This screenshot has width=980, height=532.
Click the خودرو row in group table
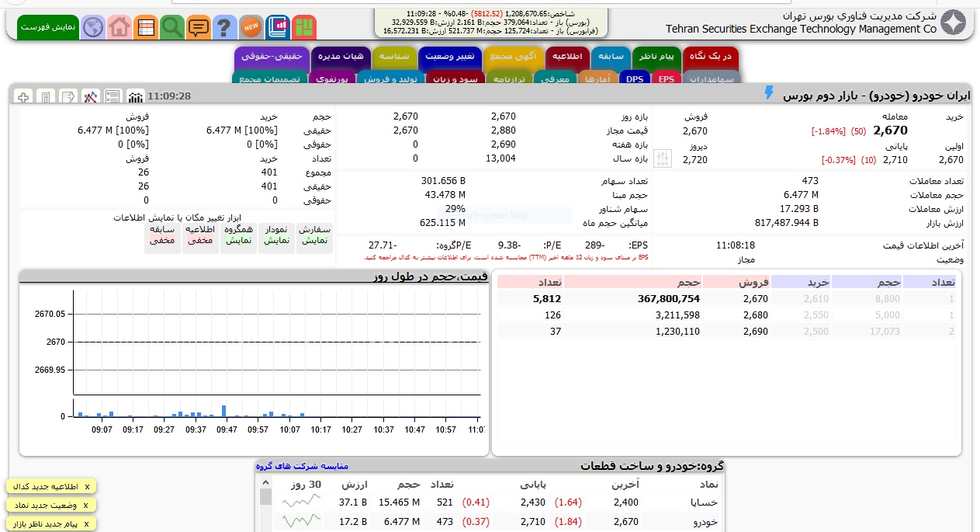click(500, 522)
